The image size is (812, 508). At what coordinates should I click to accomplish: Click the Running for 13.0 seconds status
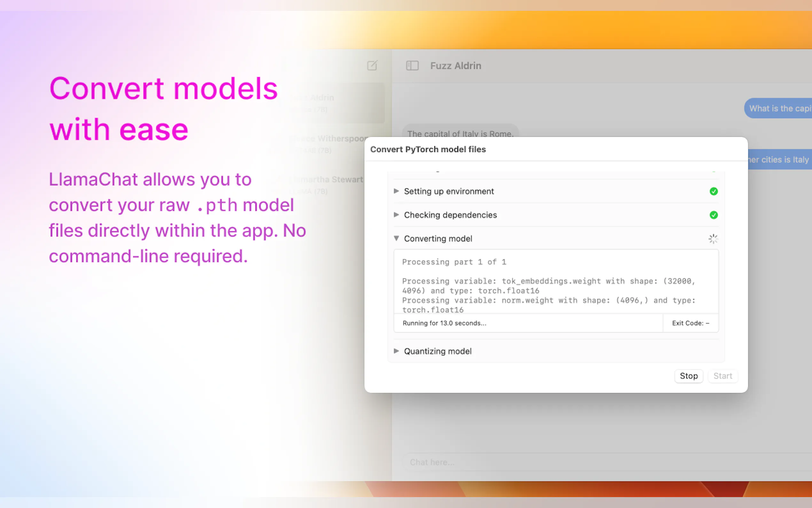coord(444,323)
